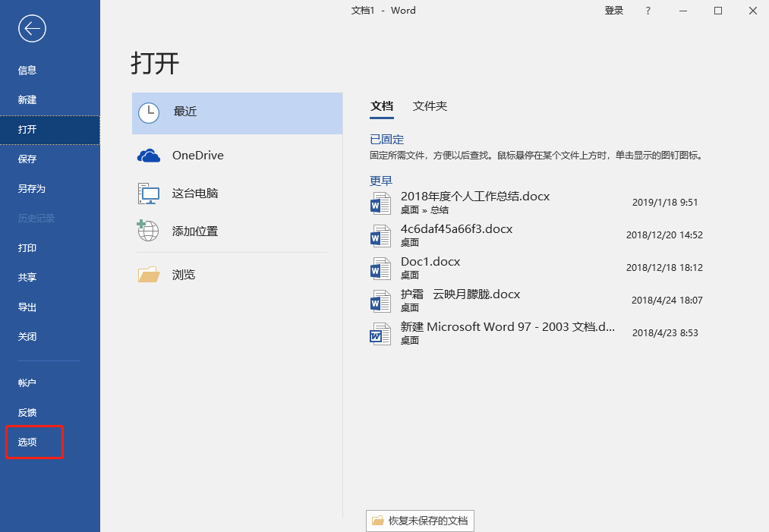The width and height of the screenshot is (769, 532).
Task: Open the OneDrive cloud icon
Action: coord(149,156)
